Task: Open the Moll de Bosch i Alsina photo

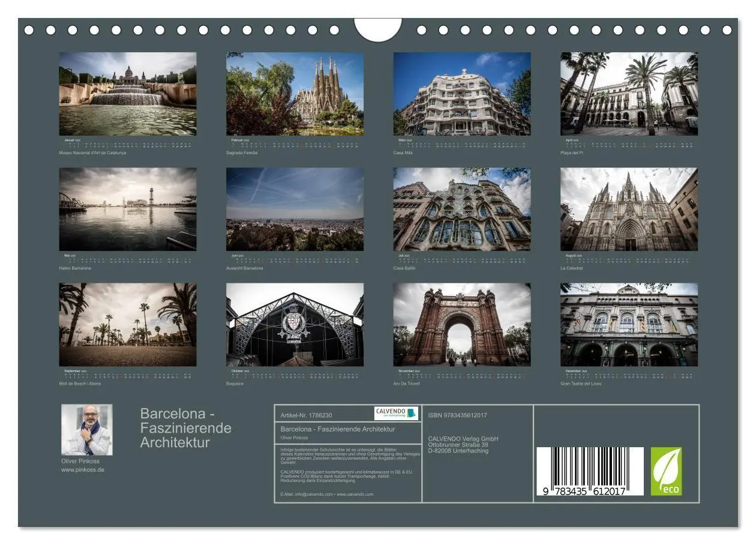Action: [x=128, y=325]
